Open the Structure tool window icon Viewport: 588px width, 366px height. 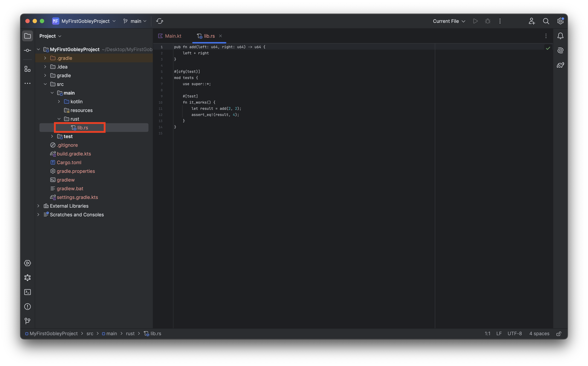pos(27,69)
